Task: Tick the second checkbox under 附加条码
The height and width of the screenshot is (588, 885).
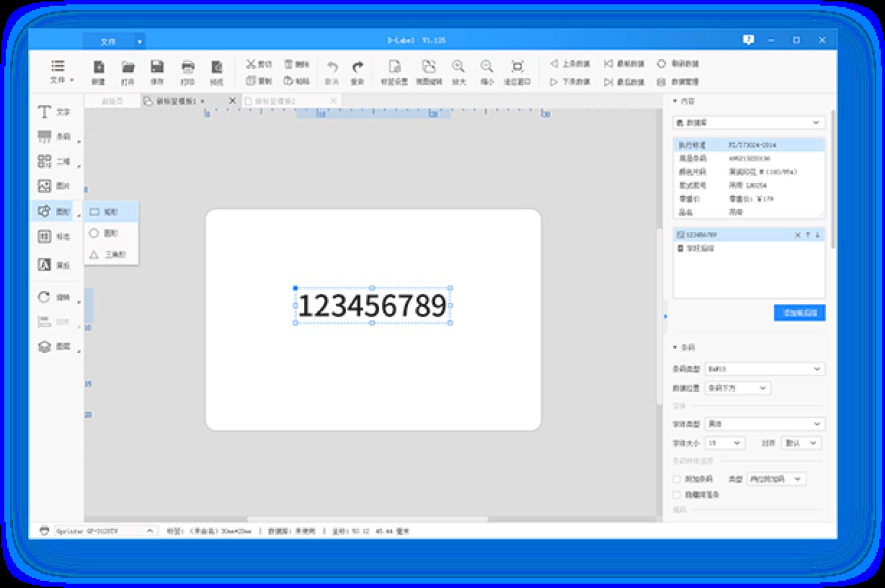Action: pyautogui.click(x=677, y=495)
